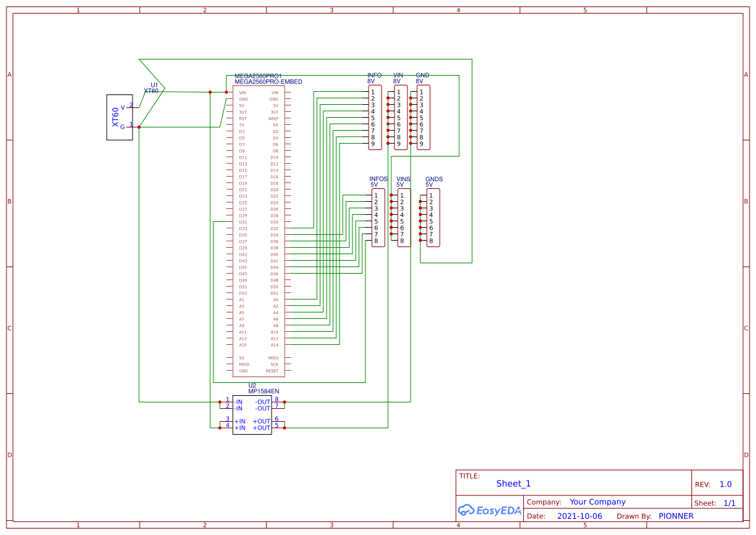
Task: Click the INFOS 5V connector label
Action: 378,182
